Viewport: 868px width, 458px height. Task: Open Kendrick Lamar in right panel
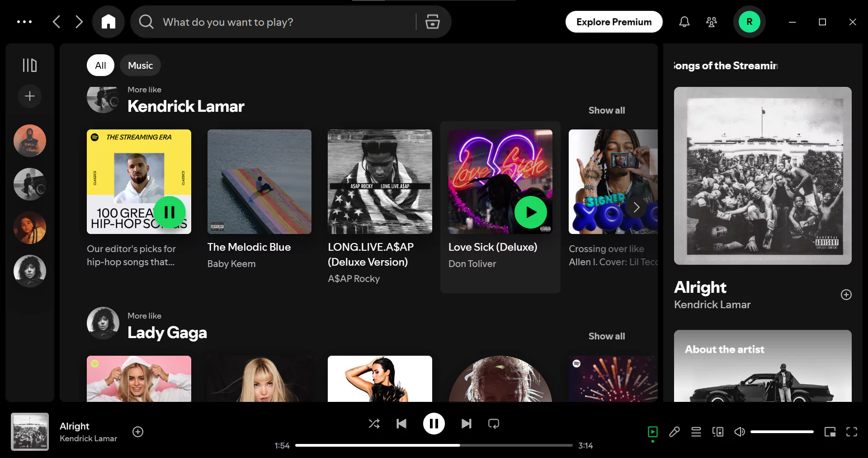coord(712,305)
